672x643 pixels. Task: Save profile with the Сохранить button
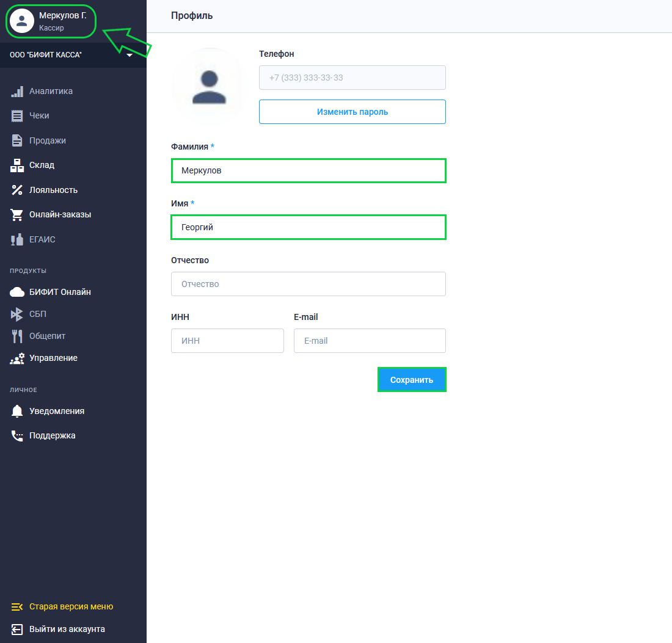[412, 380]
